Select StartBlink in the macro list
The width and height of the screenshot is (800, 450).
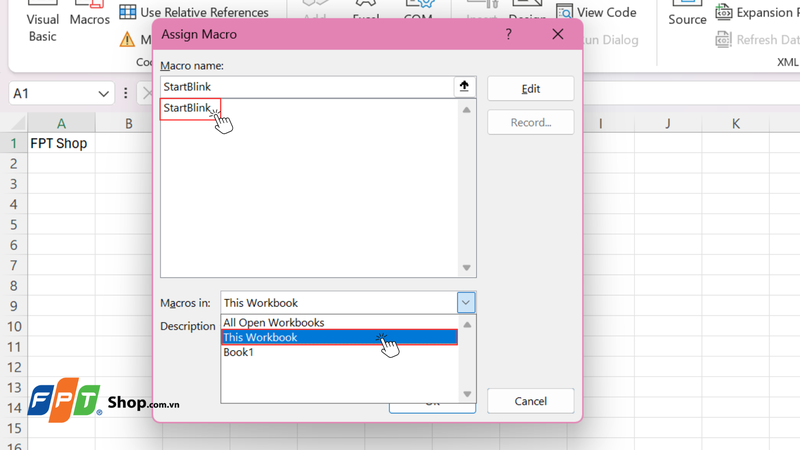187,108
